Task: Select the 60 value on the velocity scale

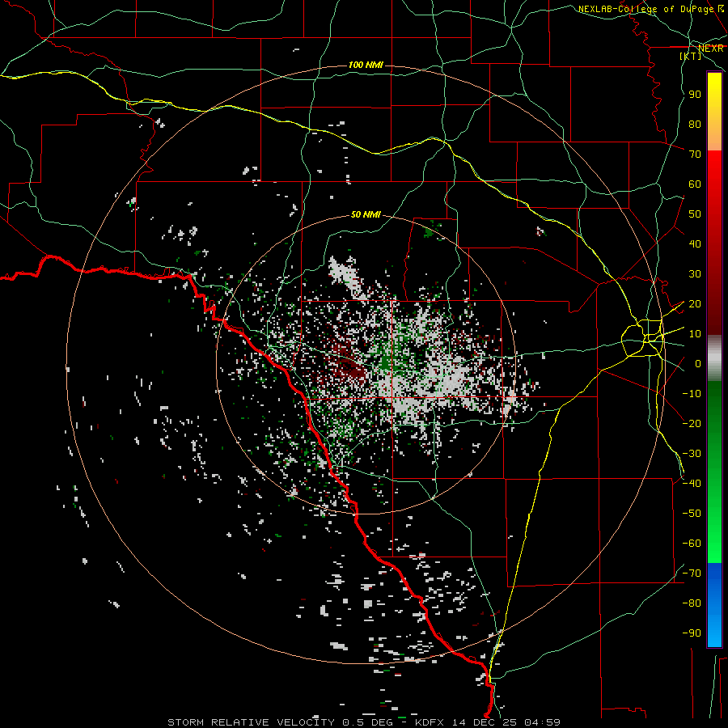Action: pyautogui.click(x=695, y=184)
